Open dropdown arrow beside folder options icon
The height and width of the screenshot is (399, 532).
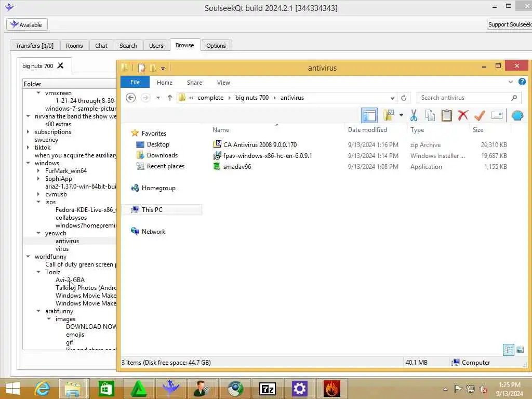point(401,116)
